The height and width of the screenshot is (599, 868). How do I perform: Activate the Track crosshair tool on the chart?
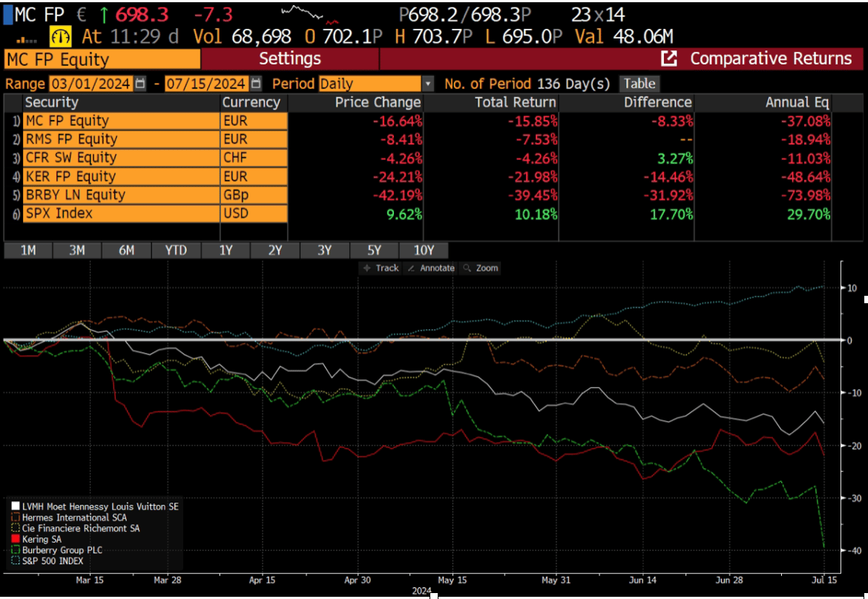(383, 268)
